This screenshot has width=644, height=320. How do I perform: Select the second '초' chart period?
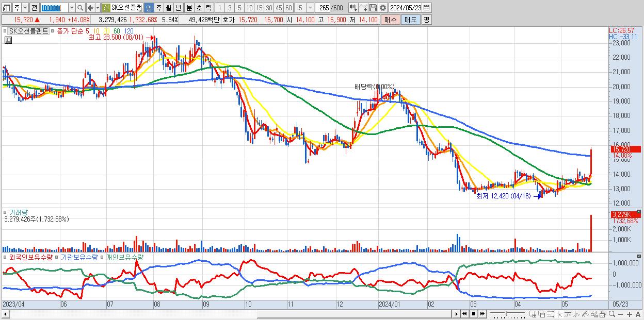[x=199, y=8]
